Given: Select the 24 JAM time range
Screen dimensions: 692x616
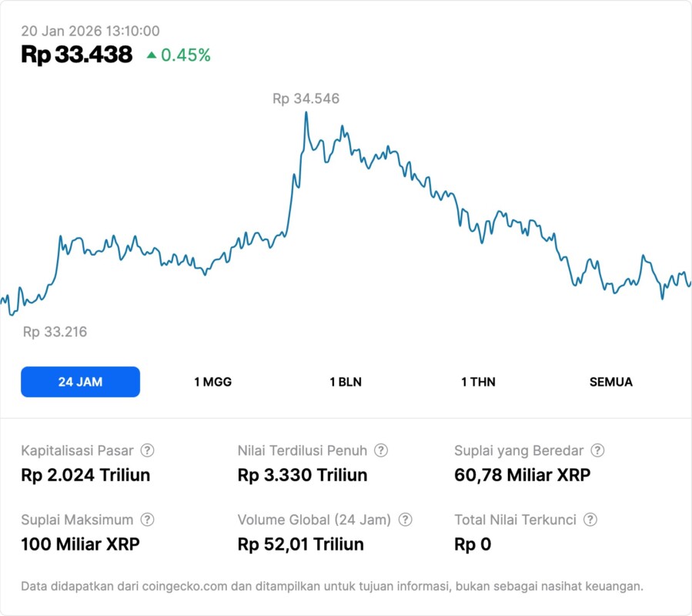Looking at the screenshot, I should coord(80,382).
